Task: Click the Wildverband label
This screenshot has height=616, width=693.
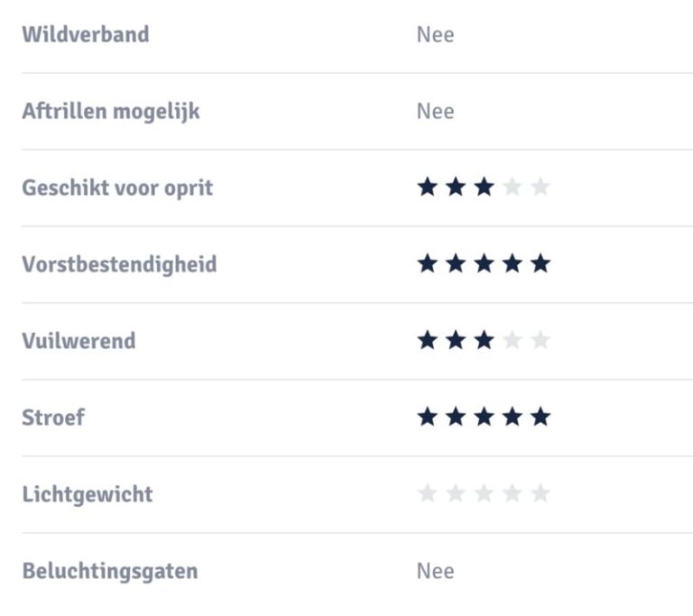Action: click(86, 35)
